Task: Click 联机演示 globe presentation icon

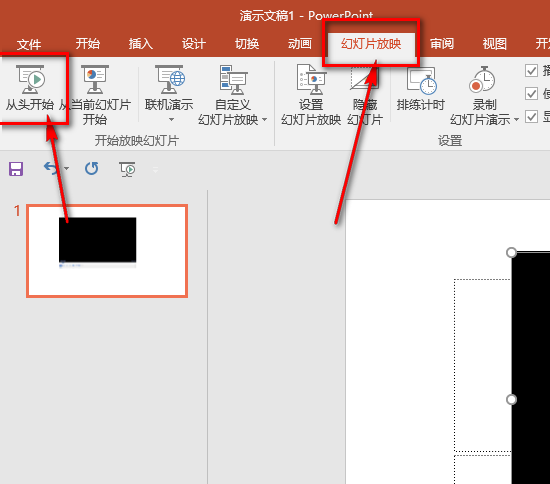Action: pos(170,79)
